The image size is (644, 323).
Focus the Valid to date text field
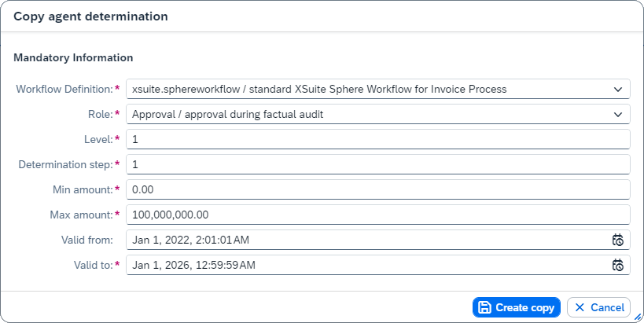(362, 265)
